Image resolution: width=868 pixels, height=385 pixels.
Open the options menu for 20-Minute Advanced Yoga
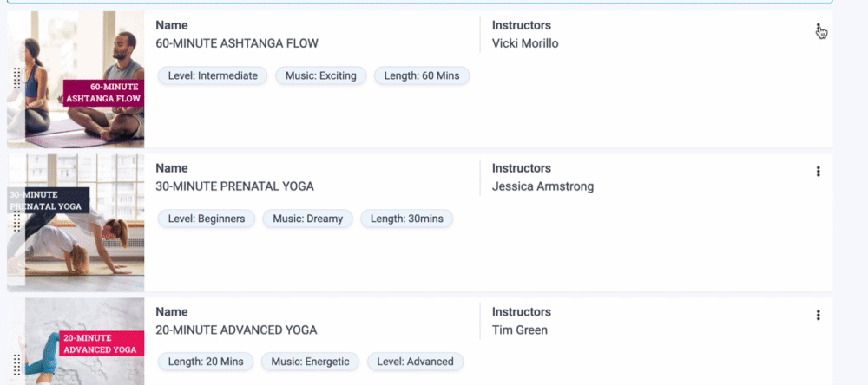818,315
